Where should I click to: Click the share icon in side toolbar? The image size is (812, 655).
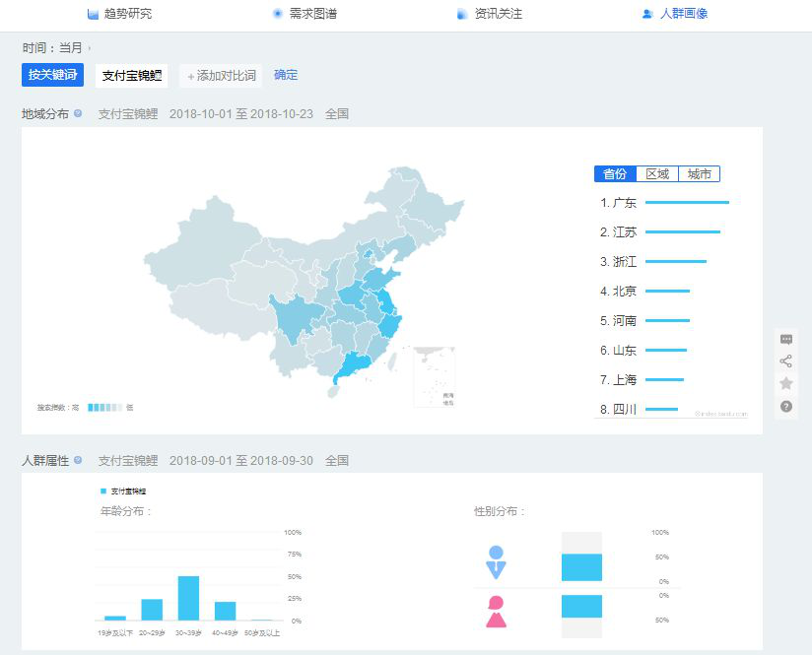pyautogui.click(x=786, y=360)
